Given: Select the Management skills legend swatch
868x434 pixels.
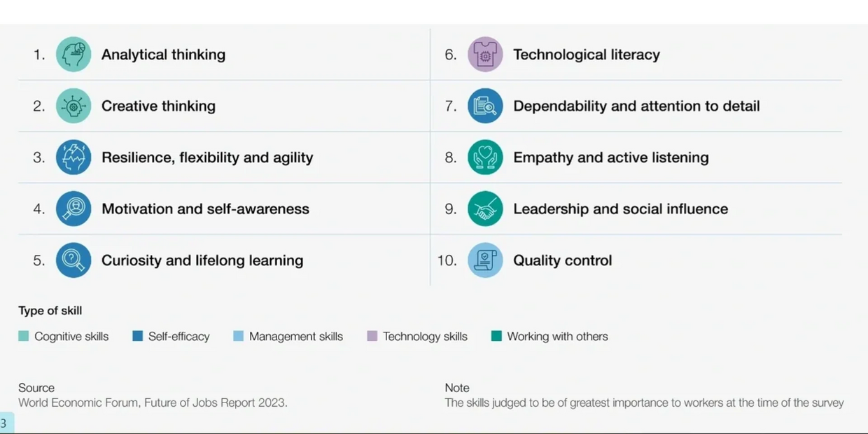Looking at the screenshot, I should pyautogui.click(x=239, y=336).
